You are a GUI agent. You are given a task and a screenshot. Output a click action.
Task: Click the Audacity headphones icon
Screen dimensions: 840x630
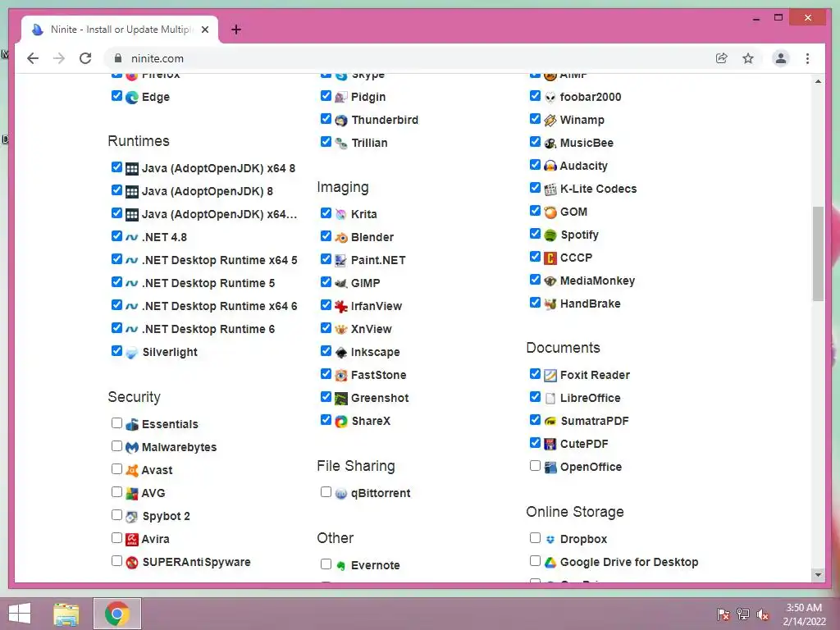pyautogui.click(x=550, y=166)
